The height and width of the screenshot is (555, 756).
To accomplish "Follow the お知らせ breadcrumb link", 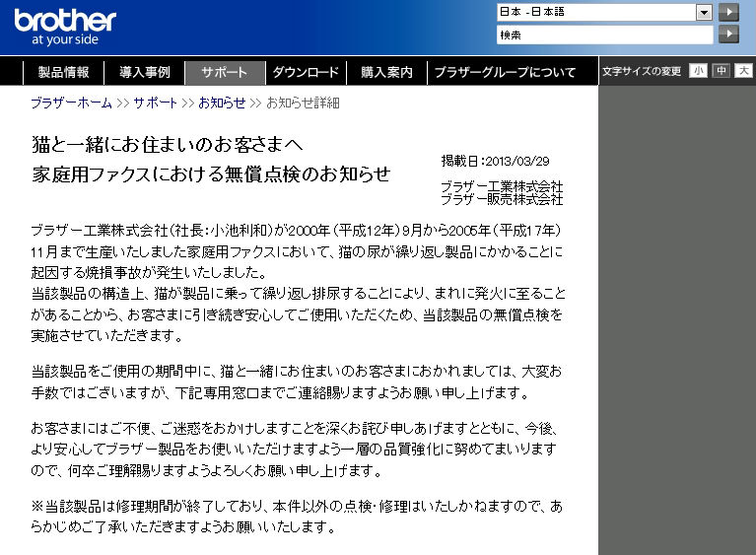I will [222, 103].
